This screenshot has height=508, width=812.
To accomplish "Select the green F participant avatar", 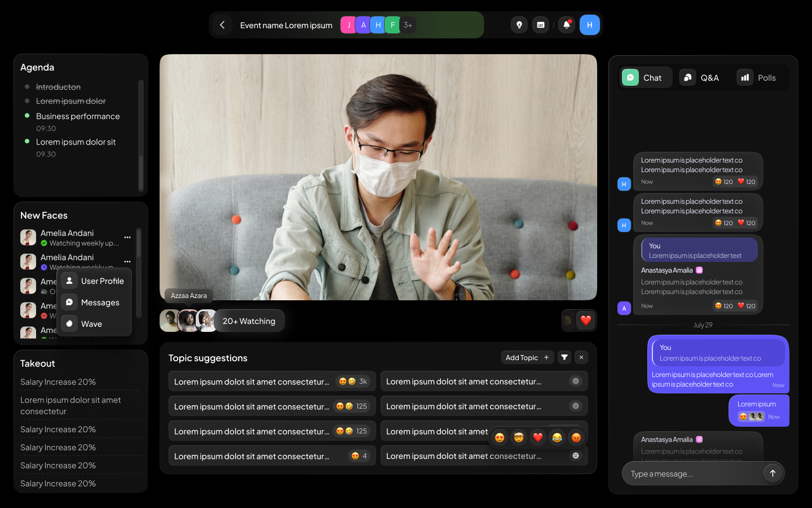I will pyautogui.click(x=392, y=25).
